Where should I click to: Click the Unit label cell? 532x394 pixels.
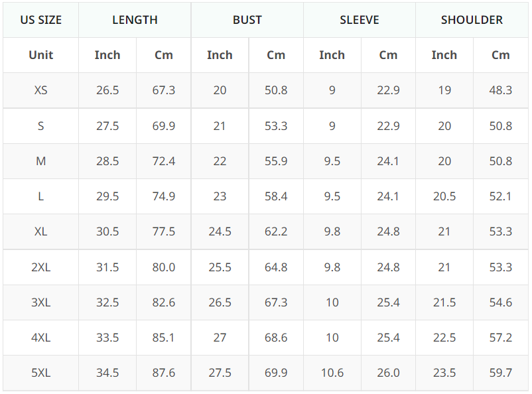40,55
